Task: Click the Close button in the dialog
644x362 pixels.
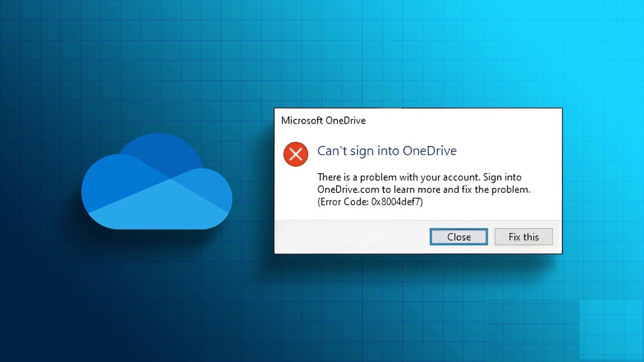Action: (x=459, y=237)
